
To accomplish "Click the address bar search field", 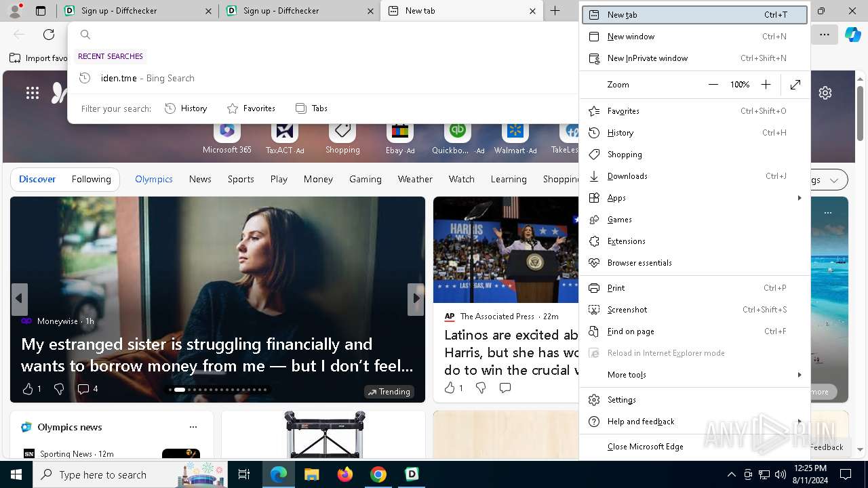I will coord(325,35).
